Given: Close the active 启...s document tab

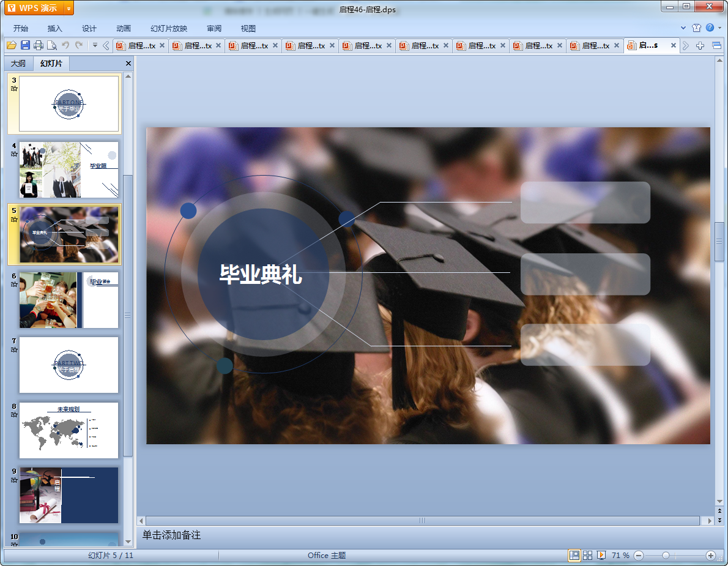Looking at the screenshot, I should point(673,45).
